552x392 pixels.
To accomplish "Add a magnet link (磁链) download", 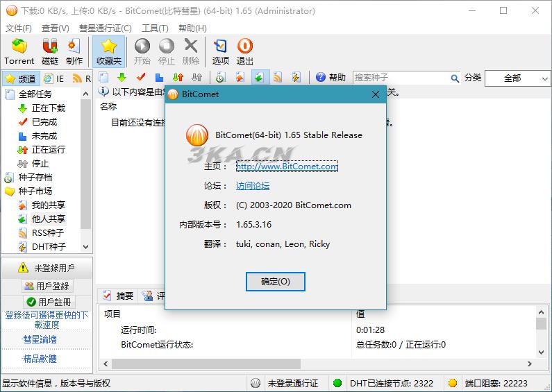I will pos(50,51).
